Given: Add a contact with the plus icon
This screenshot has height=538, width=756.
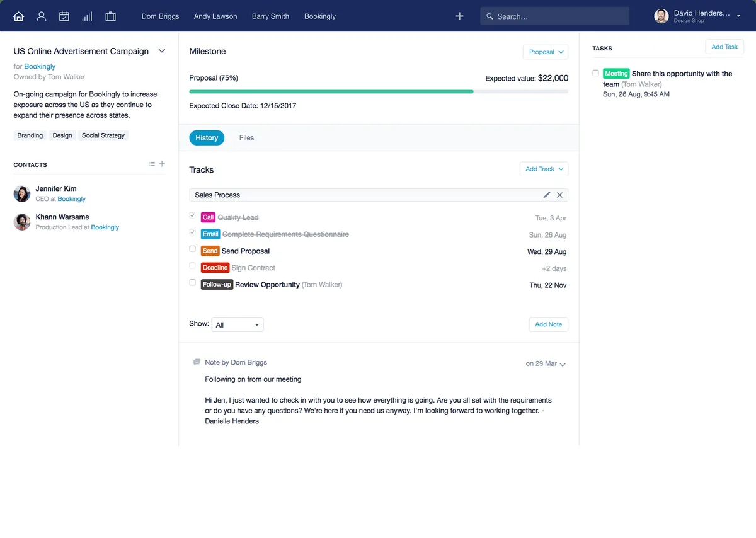Looking at the screenshot, I should [x=162, y=164].
